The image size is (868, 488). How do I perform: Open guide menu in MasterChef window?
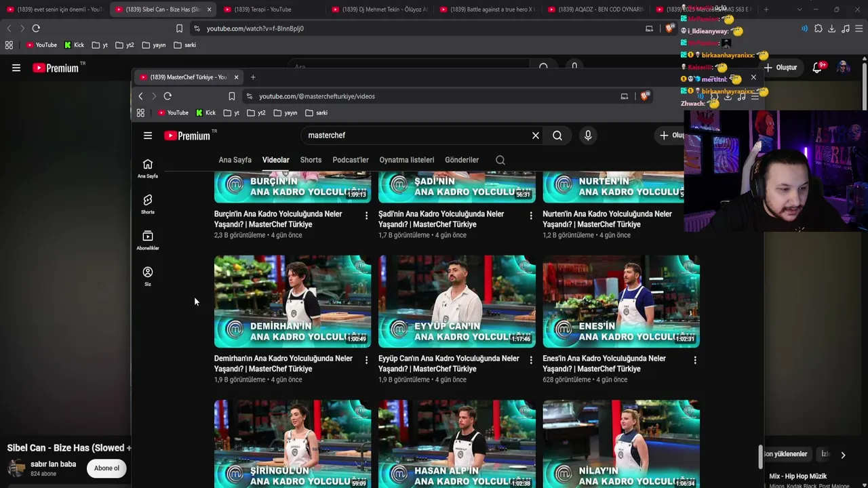[148, 136]
